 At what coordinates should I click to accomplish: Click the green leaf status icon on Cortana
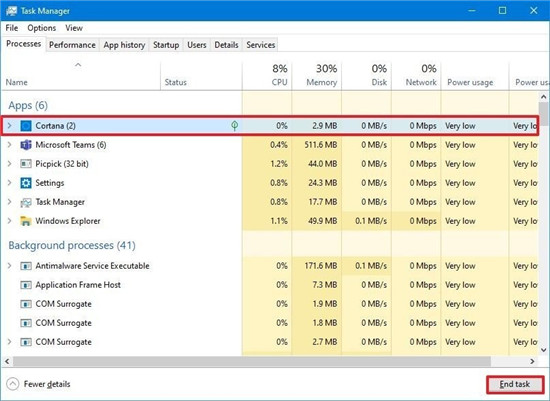tap(235, 126)
